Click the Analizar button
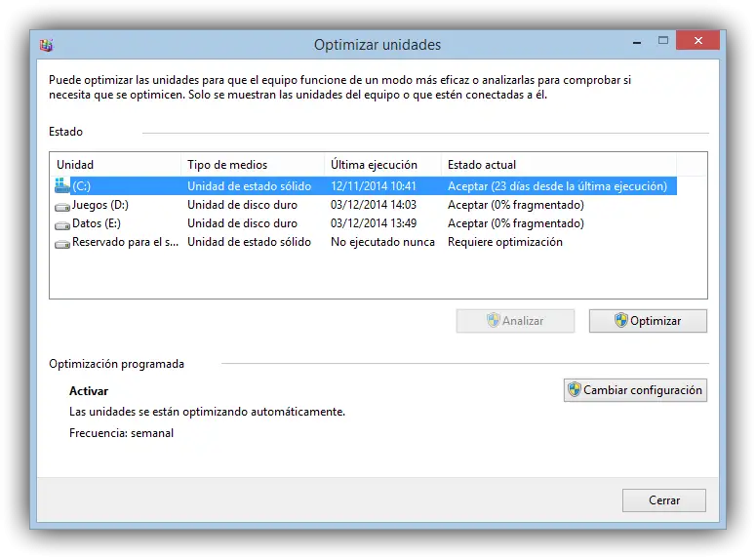Screen dimensions: 756x559 (x=515, y=321)
